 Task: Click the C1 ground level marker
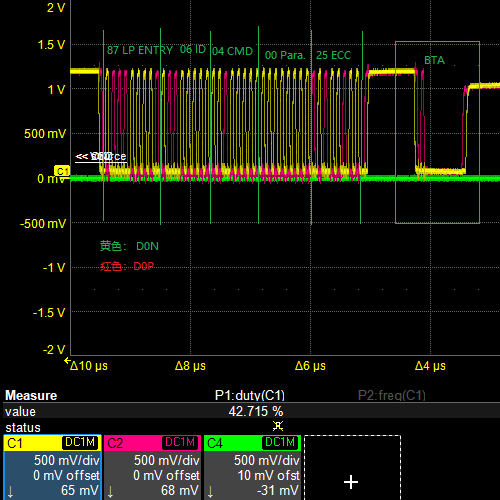click(x=62, y=171)
